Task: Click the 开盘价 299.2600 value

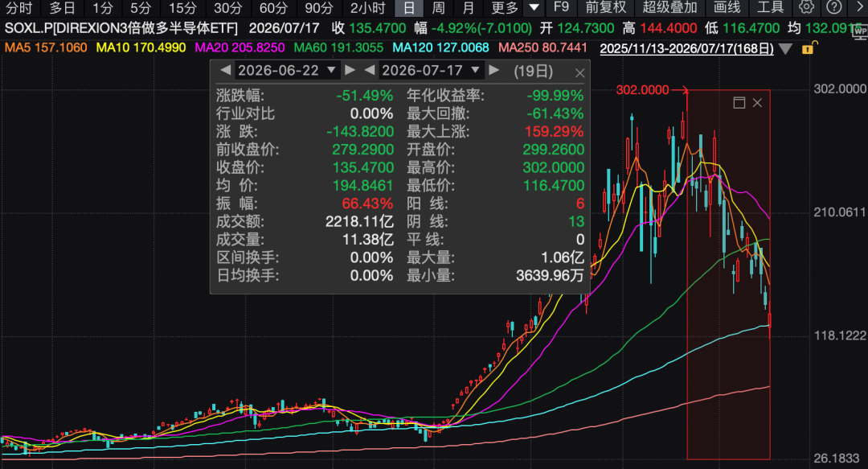Action: [x=554, y=150]
